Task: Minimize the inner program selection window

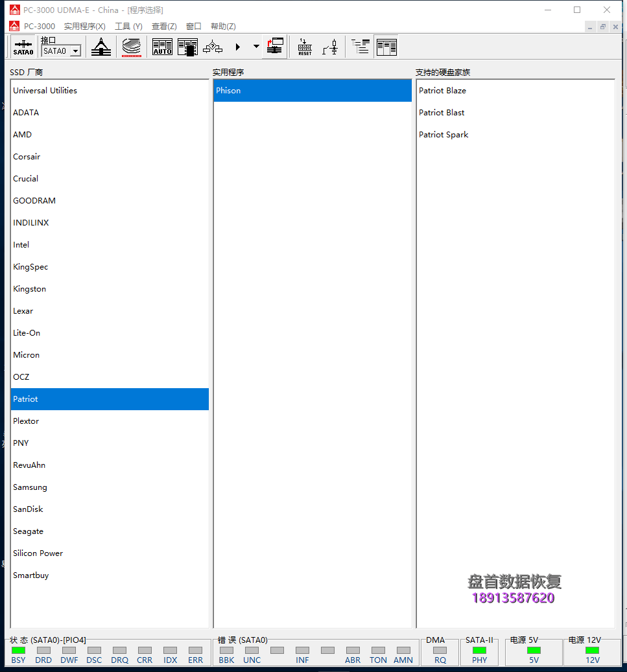Action: 590,27
